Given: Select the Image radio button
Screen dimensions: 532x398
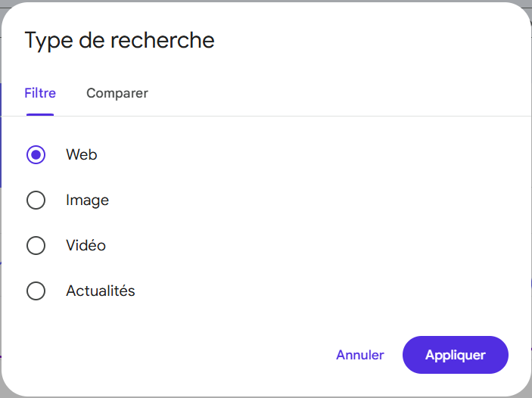Looking at the screenshot, I should click(x=36, y=200).
